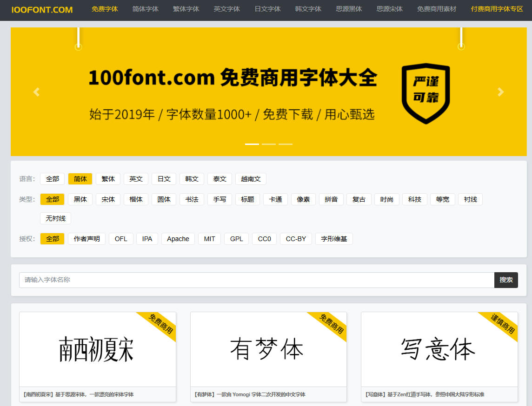Screen dimensions: 532x406
Task: Open 简体字体 in top navigation
Action: click(x=145, y=9)
